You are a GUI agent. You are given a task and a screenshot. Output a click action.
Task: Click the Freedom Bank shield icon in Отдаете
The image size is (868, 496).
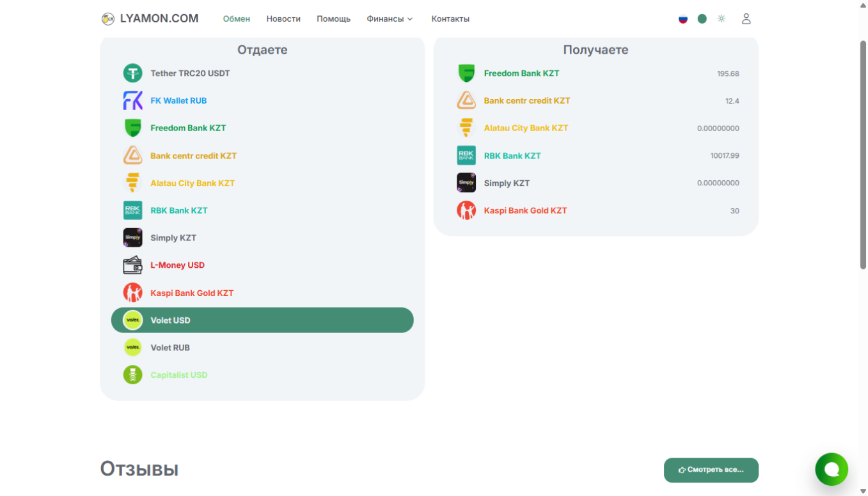pyautogui.click(x=132, y=128)
